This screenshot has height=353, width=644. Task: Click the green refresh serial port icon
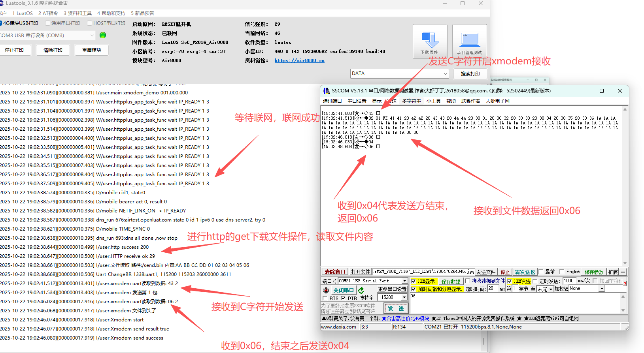coord(361,290)
